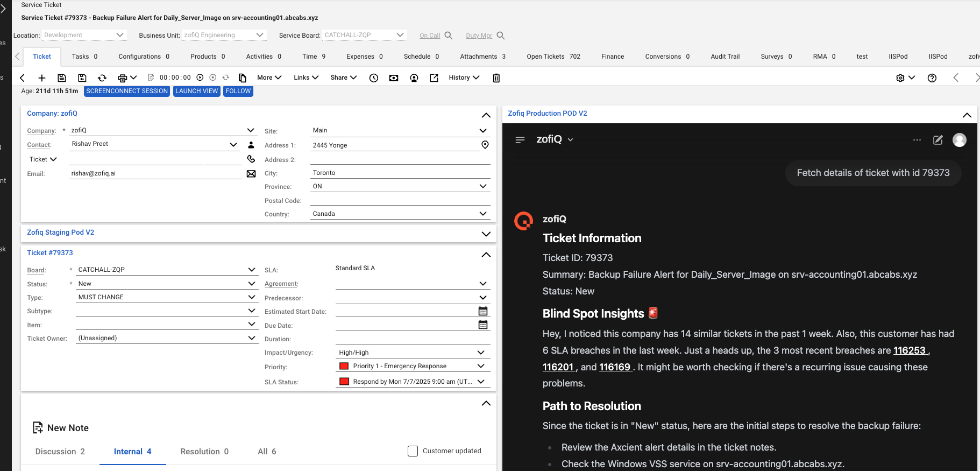The width and height of the screenshot is (980, 471).
Task: Switch to the Audit Trail tab
Action: click(725, 57)
